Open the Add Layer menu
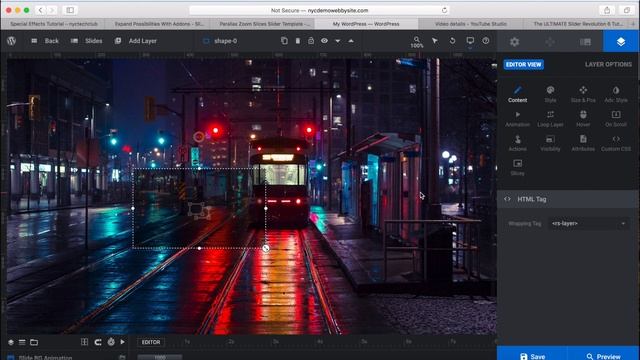The width and height of the screenshot is (640, 360). pyautogui.click(x=136, y=41)
